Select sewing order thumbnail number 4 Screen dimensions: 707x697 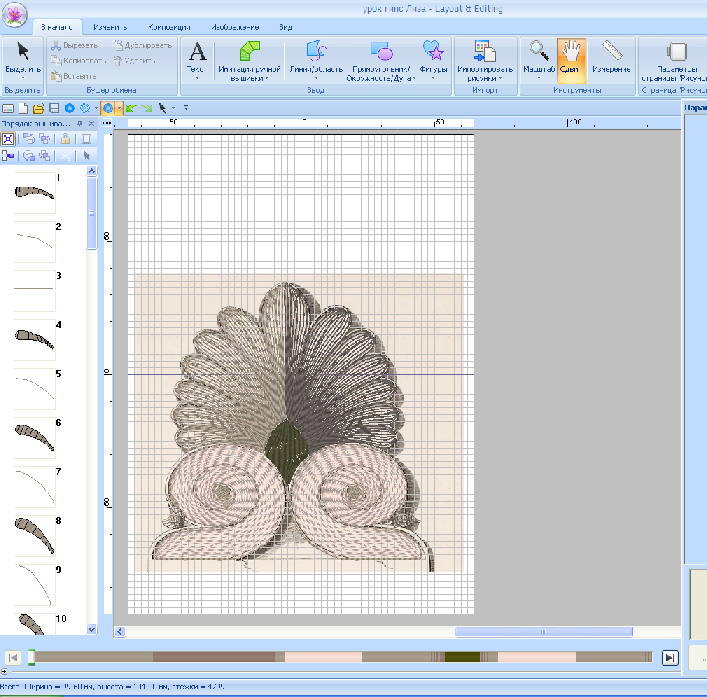click(x=34, y=340)
